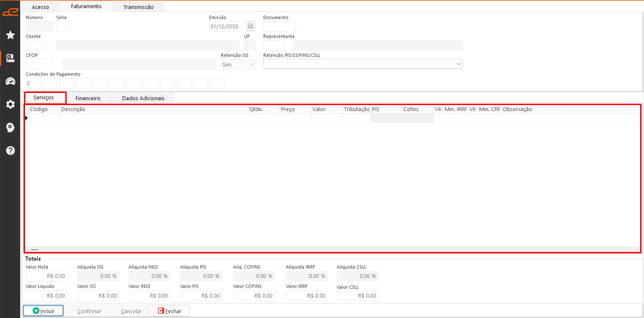Open the Financeiro tab
The height and width of the screenshot is (318, 644).
[x=88, y=98]
